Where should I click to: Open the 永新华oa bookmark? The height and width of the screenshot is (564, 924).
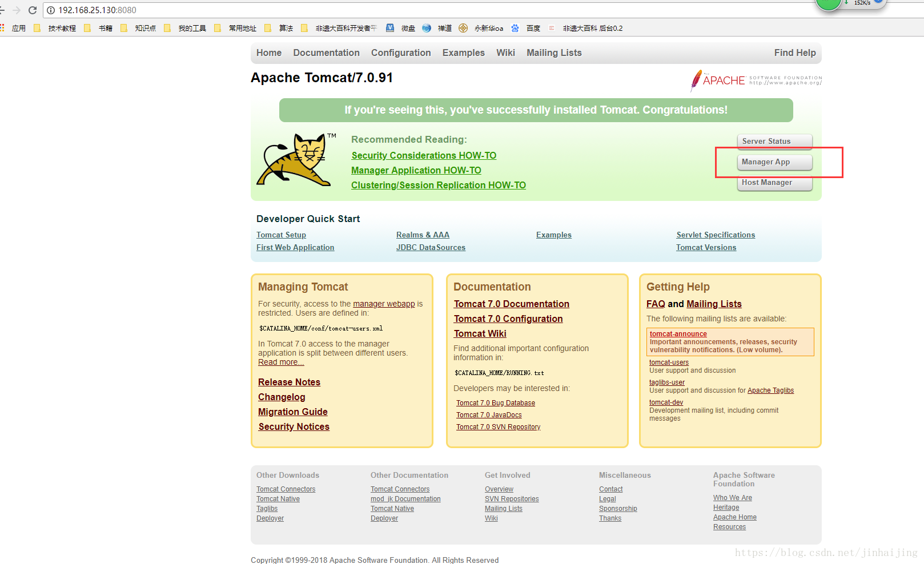[x=481, y=28]
